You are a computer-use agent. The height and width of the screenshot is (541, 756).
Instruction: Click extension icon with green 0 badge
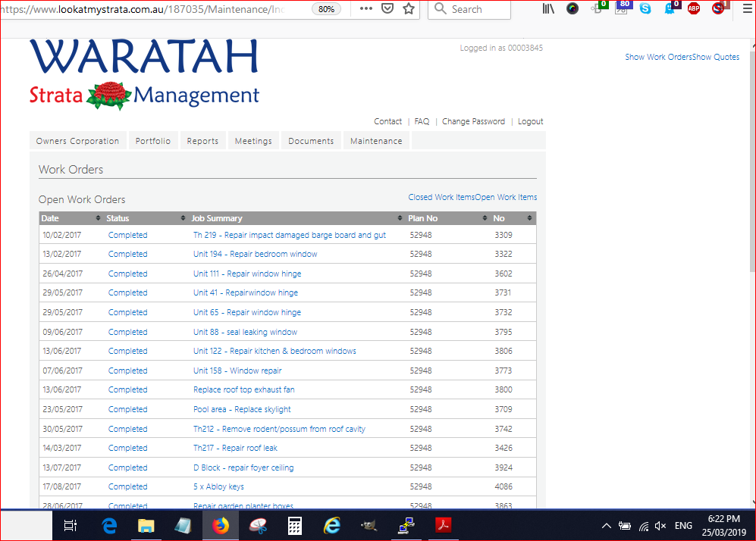point(599,8)
